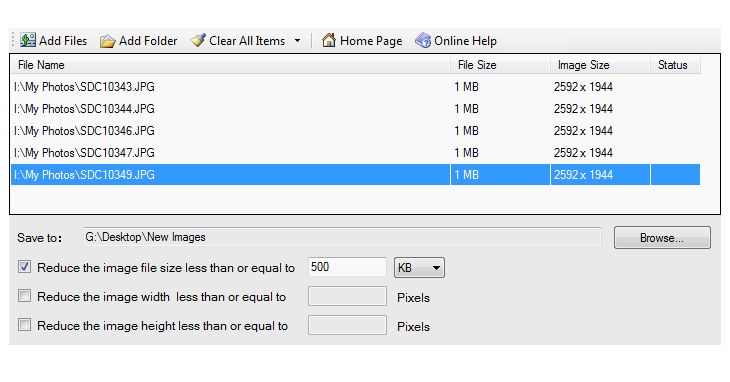Click the Browse button
Viewport: 730px width, 382px height.
coord(662,238)
